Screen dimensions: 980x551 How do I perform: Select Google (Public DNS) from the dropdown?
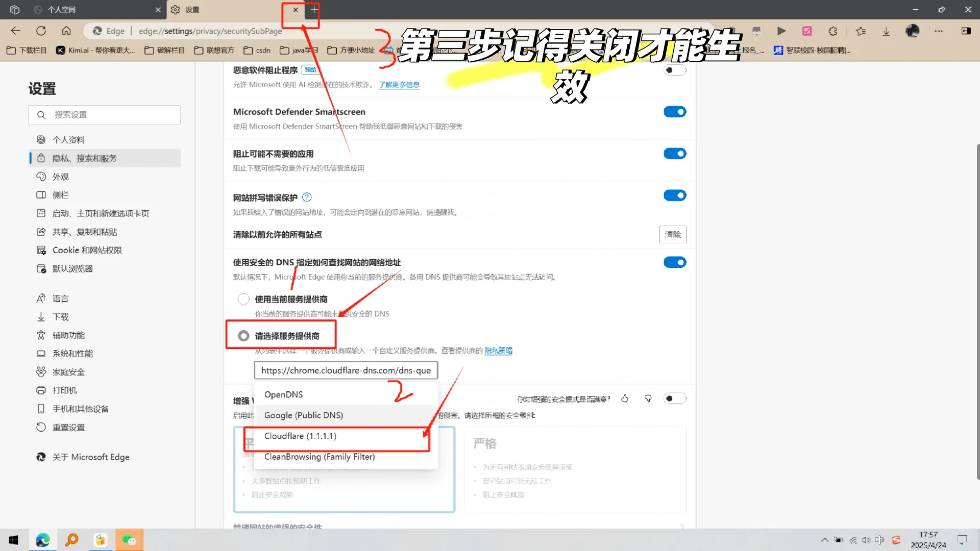[x=303, y=415]
